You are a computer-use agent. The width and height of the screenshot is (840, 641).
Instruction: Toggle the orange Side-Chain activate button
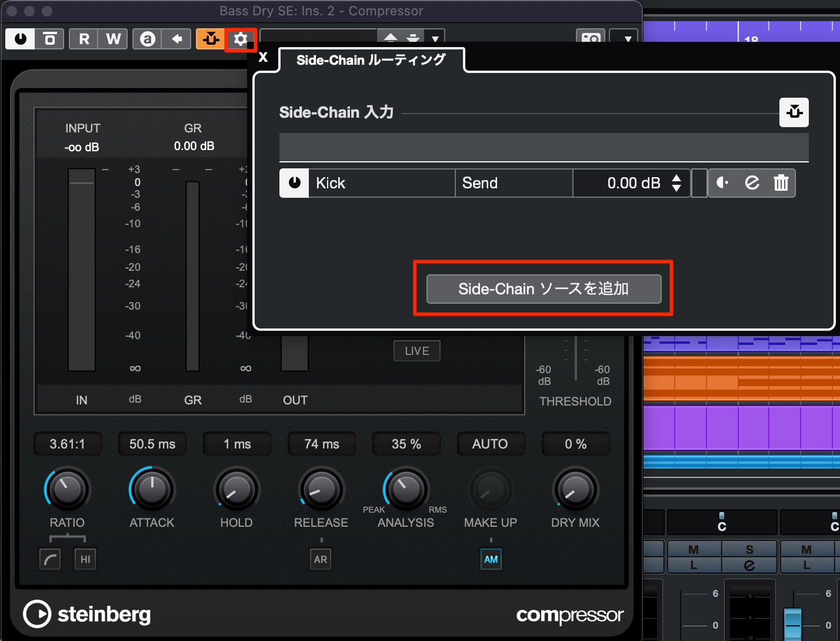[210, 39]
